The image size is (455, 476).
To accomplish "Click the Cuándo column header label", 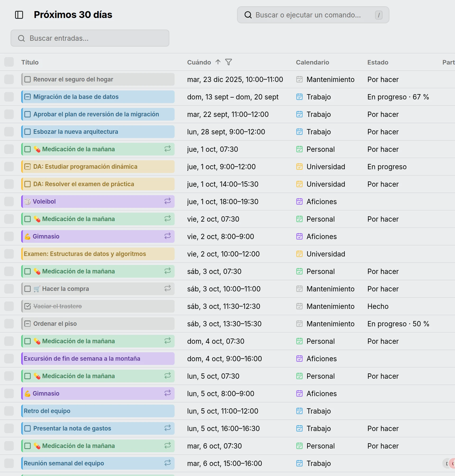I will (x=199, y=62).
